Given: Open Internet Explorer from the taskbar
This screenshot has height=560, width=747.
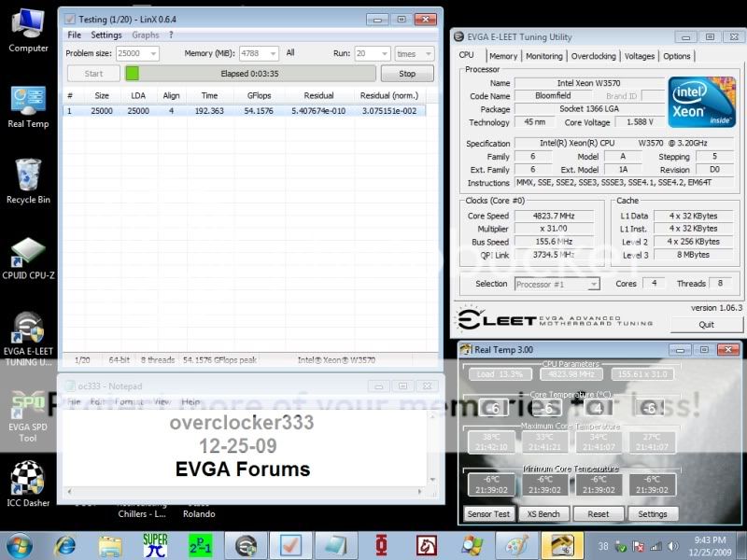Looking at the screenshot, I should [65, 545].
